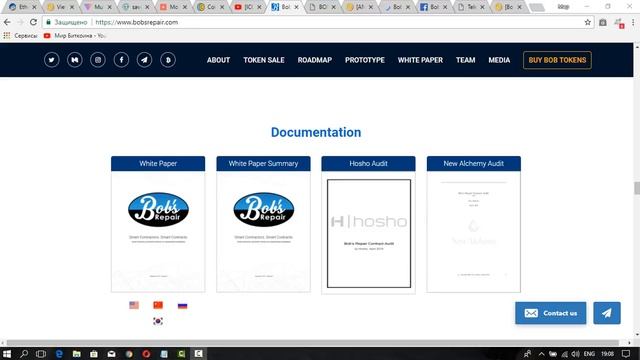Go to MEDIA section
This screenshot has width=640, height=360.
(x=499, y=60)
